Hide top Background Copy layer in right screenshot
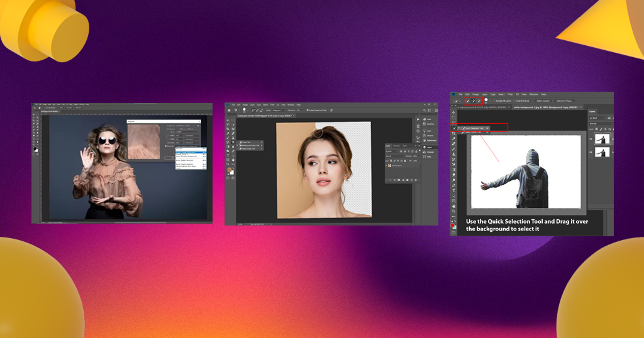Screen dimensions: 644x338 click(591, 139)
